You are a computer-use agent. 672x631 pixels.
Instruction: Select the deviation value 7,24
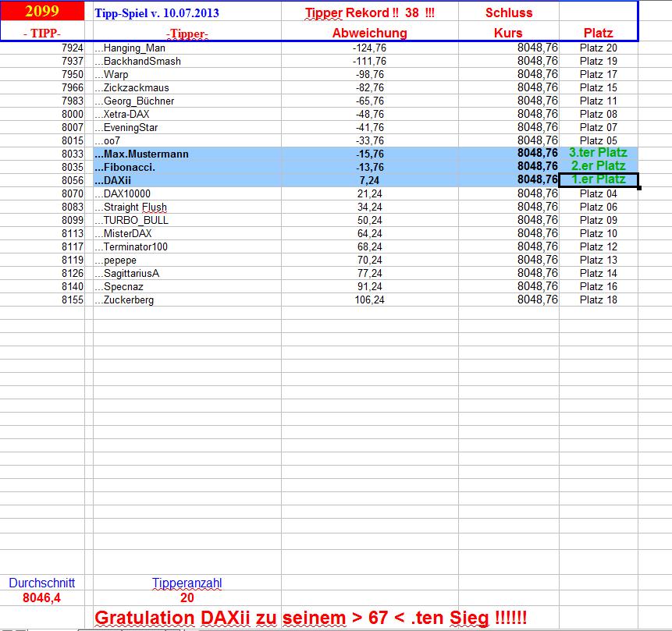[x=369, y=181]
